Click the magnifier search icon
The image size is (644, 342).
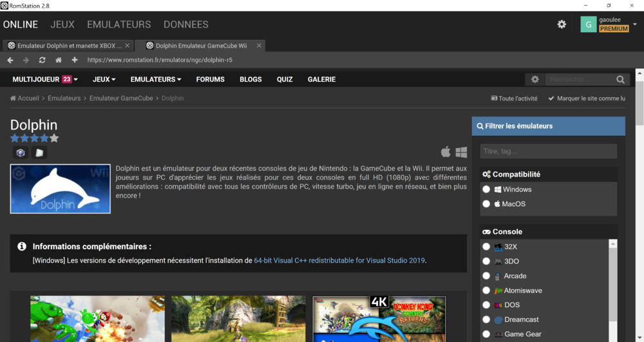click(620, 79)
